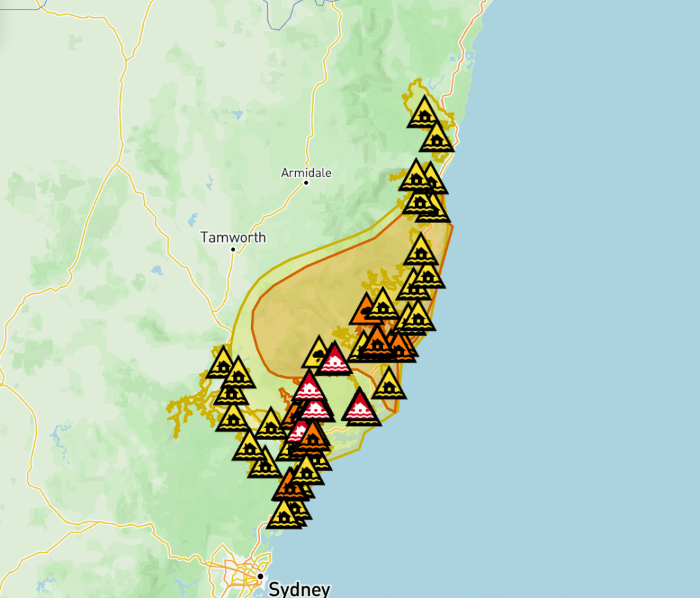Open the orange storm-cloud warning triangle

(366, 310)
